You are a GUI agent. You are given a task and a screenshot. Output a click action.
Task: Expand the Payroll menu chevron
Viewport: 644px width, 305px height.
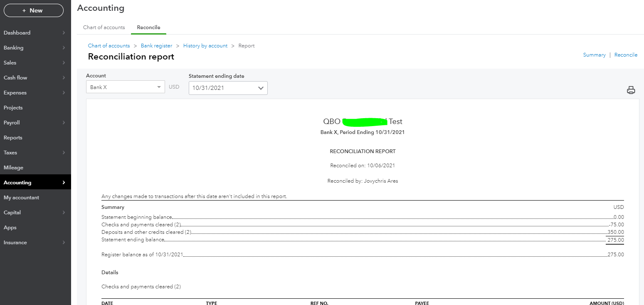(x=64, y=123)
